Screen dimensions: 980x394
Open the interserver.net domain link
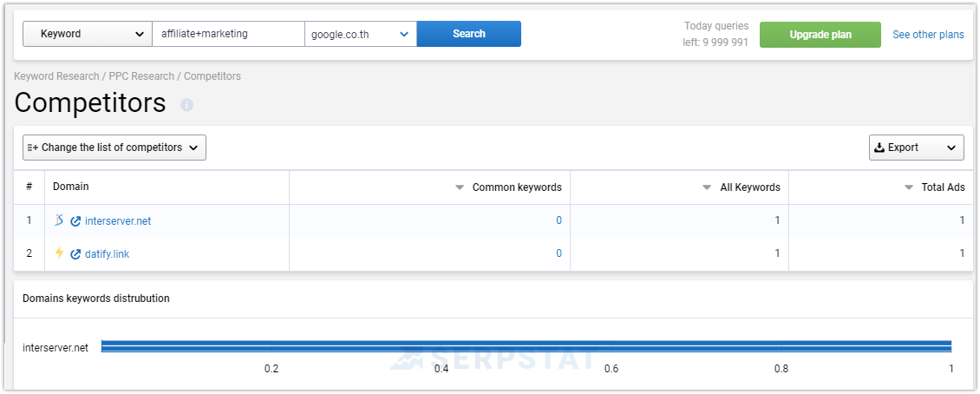tap(118, 220)
